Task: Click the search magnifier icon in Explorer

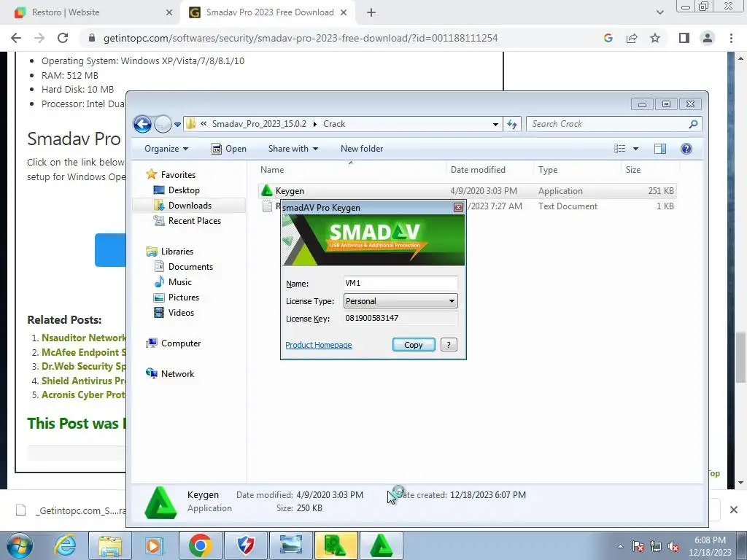Action: tap(693, 124)
